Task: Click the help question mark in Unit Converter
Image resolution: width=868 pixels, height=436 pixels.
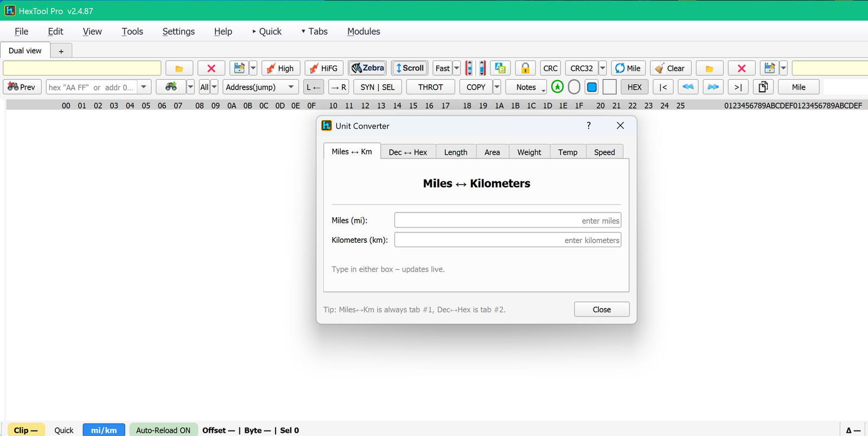Action: pos(589,125)
